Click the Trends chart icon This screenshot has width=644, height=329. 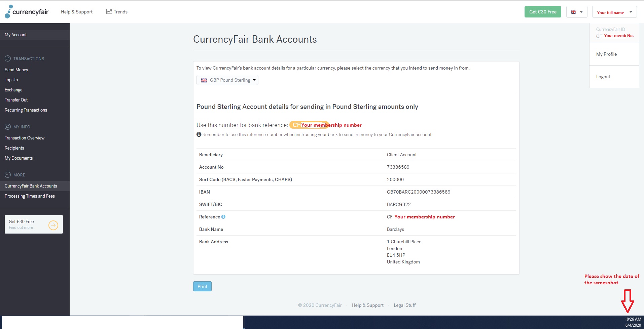pyautogui.click(x=109, y=12)
